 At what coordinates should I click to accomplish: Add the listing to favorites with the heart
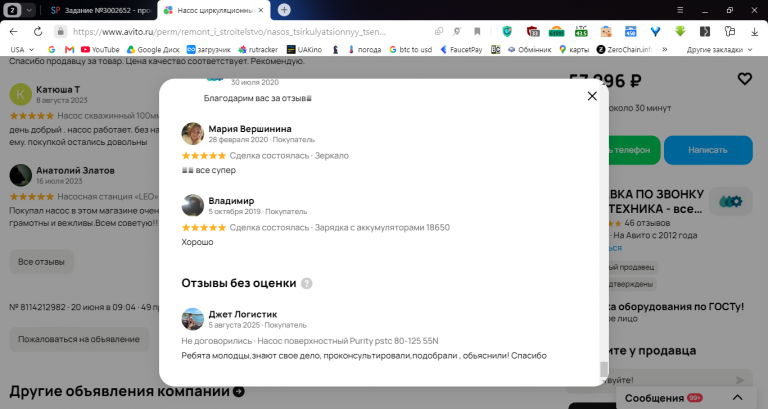point(744,78)
